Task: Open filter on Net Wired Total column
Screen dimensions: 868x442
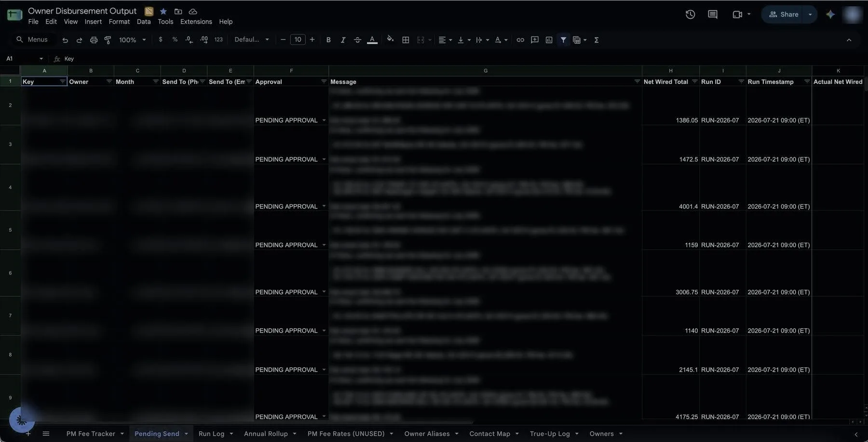Action: tap(694, 82)
